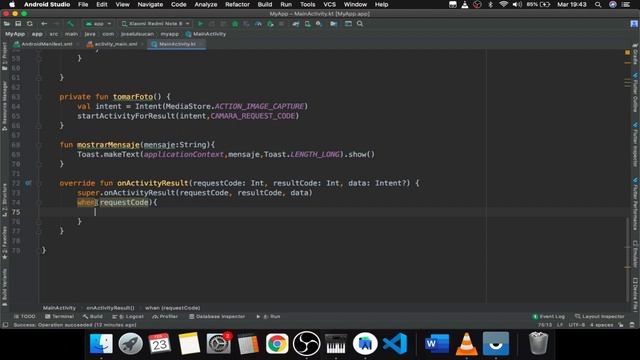Collapse the tomarFoto function fold marker
The image size is (640, 360).
point(39,97)
